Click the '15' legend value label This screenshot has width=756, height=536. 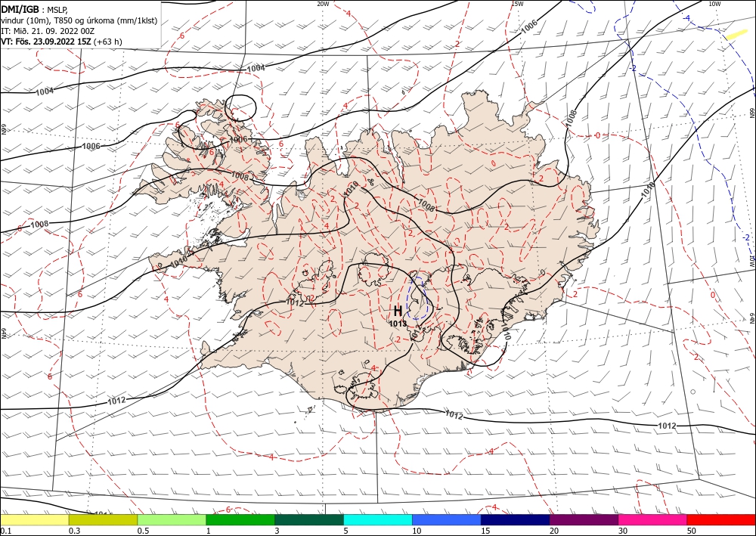pos(485,531)
